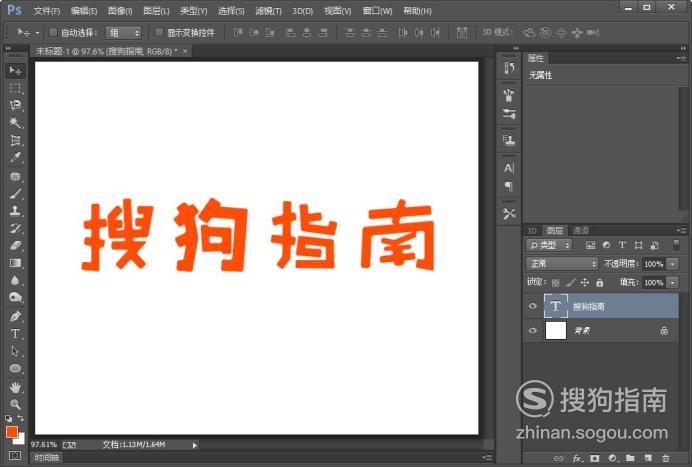Screen dimensions: 692x467
Task: Switch to the 3D panel tab
Action: [x=532, y=230]
